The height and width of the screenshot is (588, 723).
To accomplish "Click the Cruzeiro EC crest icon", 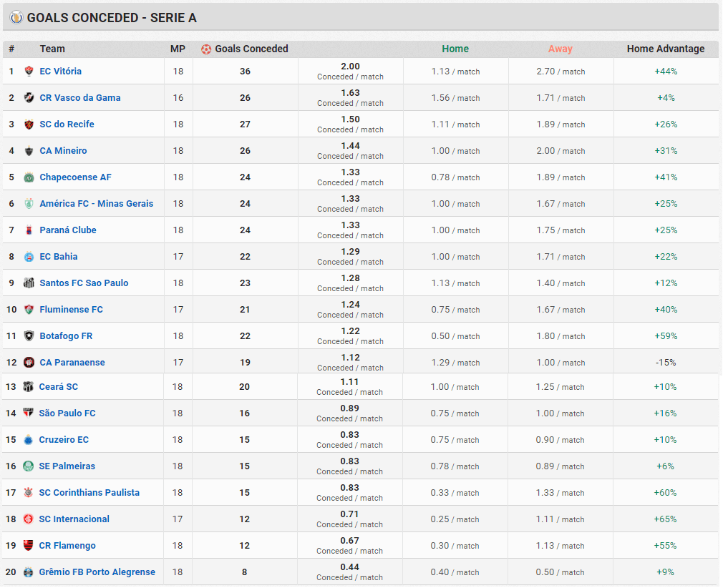I will point(28,440).
